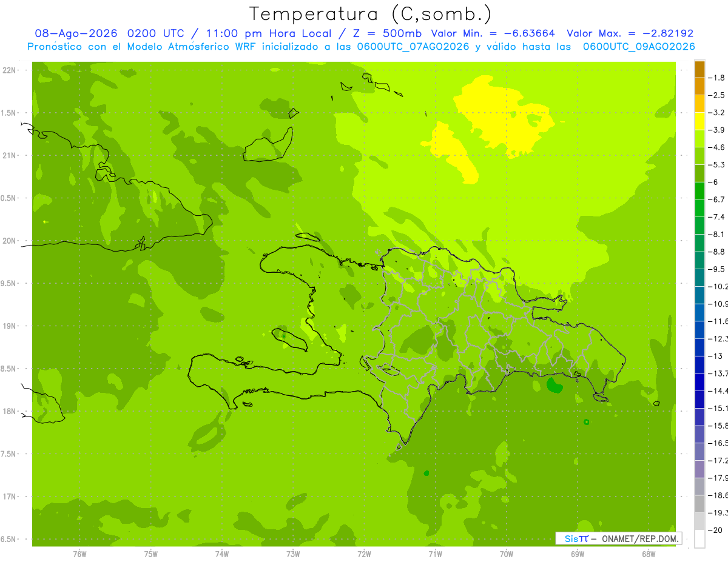The image size is (728, 562).
Task: Select the dark blue swatch between -13.7 and -14.4
Action: point(699,382)
